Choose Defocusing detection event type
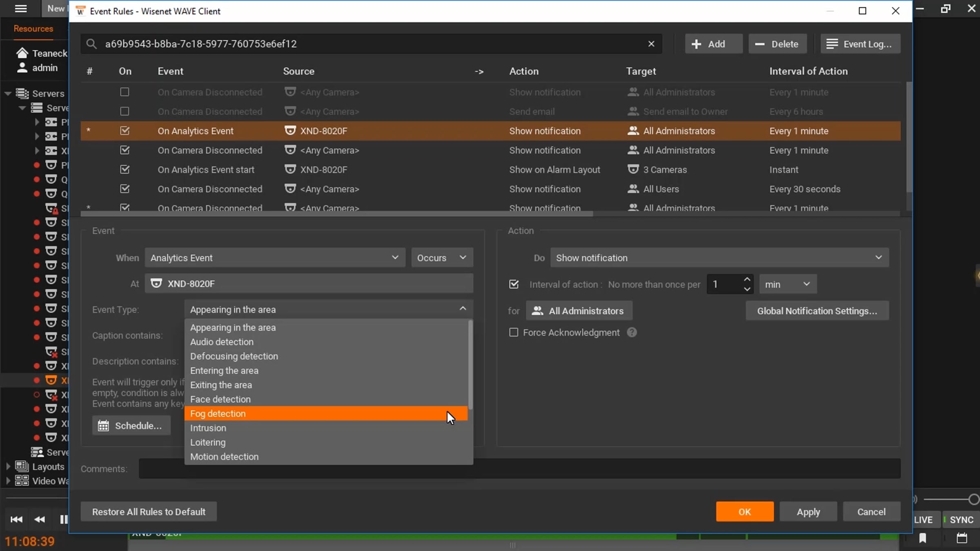 pyautogui.click(x=326, y=356)
